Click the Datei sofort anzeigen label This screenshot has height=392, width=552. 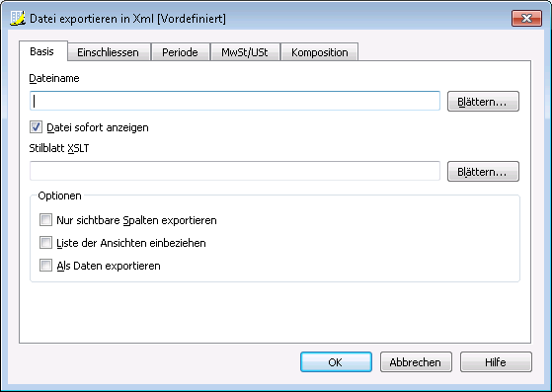tap(98, 127)
